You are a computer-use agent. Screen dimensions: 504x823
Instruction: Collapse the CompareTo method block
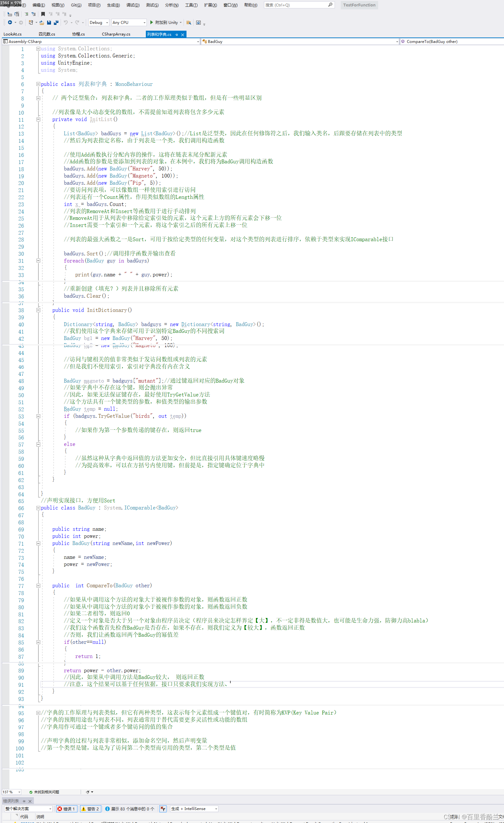tap(38, 585)
